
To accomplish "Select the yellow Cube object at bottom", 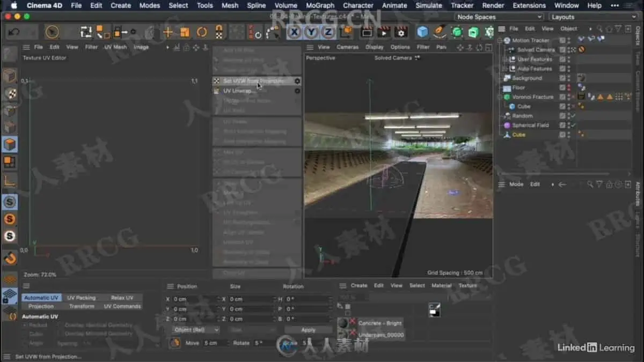I will 518,135.
